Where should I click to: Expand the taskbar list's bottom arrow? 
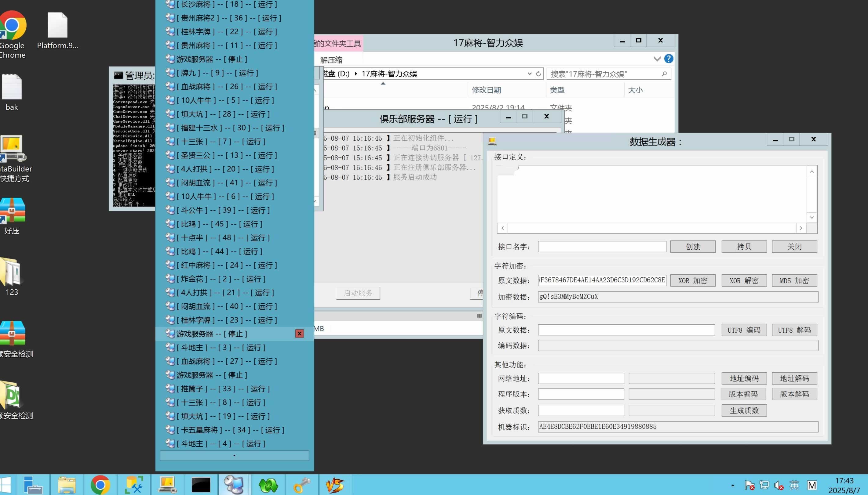point(234,456)
